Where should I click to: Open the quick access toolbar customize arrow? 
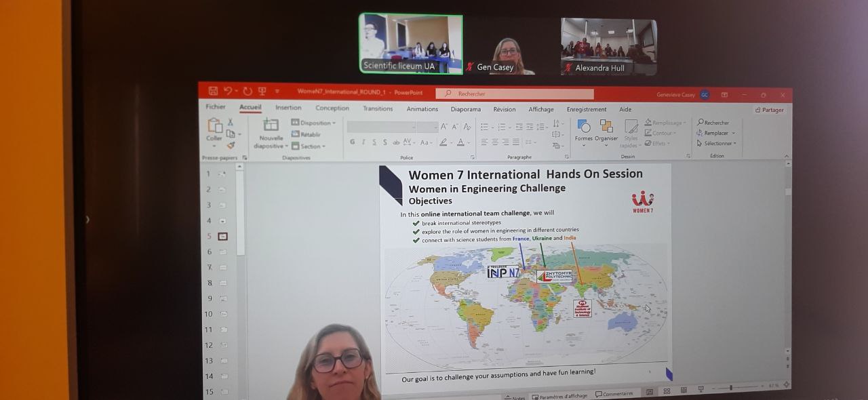click(277, 92)
